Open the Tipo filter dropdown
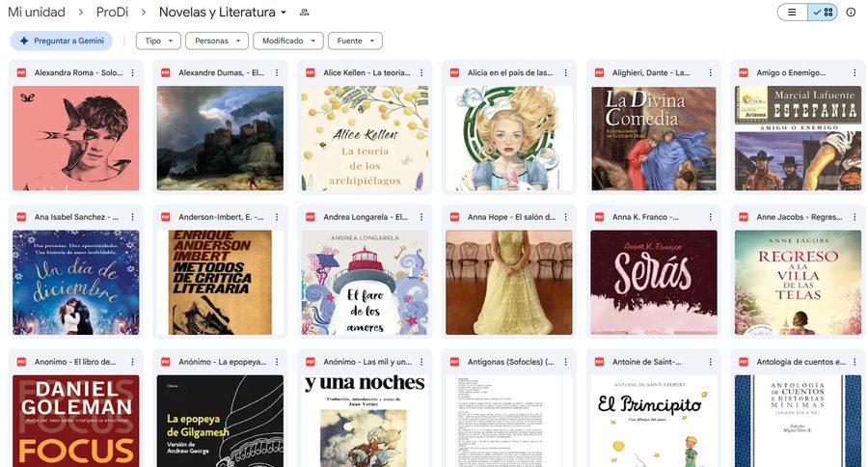 point(158,41)
